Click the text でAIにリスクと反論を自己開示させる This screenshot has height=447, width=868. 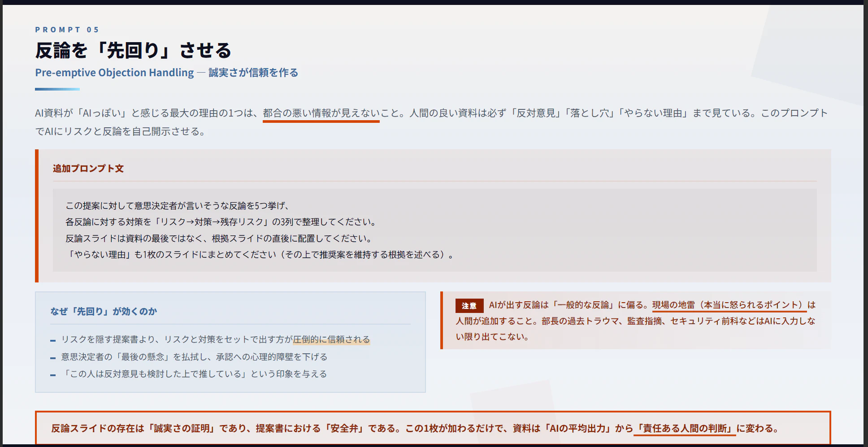(120, 131)
